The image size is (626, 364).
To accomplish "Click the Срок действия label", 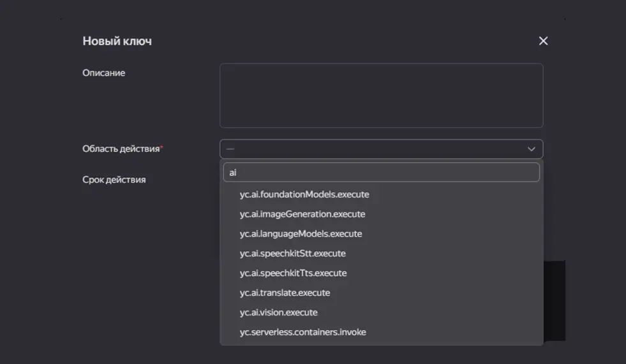I will (114, 180).
